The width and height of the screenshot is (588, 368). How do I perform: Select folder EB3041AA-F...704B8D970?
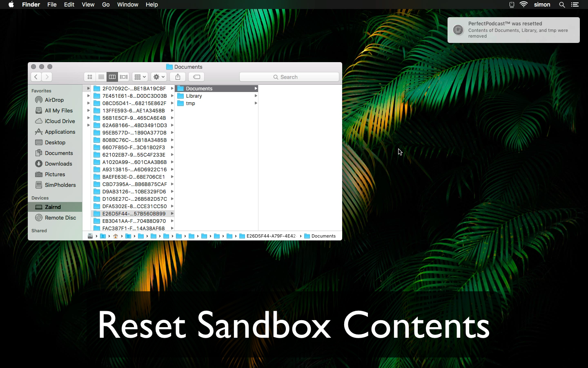[x=133, y=221]
